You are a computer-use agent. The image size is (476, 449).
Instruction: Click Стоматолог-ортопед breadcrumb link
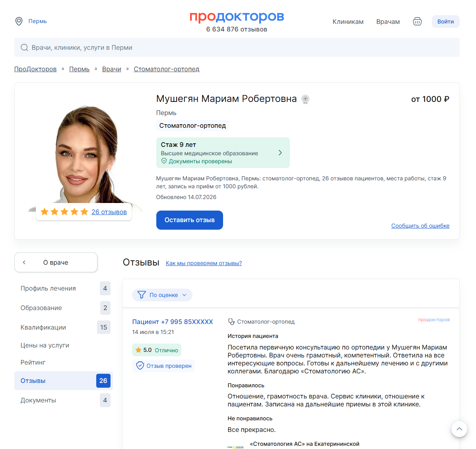[166, 69]
